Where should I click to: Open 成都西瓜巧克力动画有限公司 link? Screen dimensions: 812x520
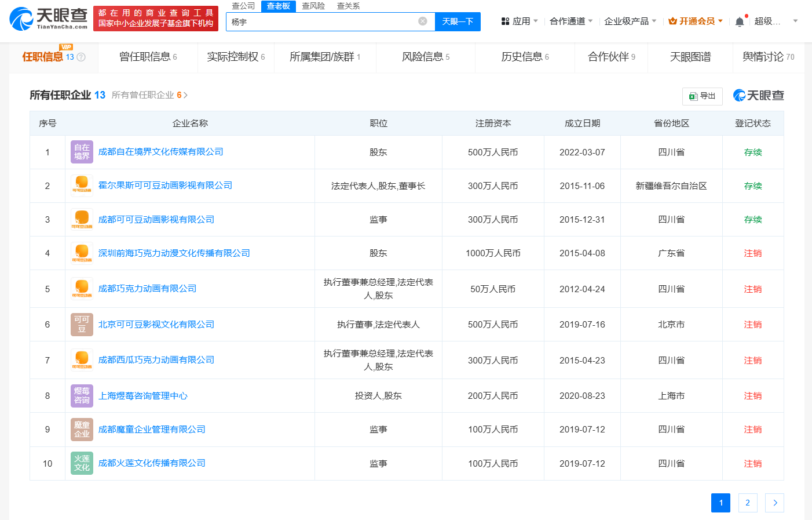[x=156, y=360]
